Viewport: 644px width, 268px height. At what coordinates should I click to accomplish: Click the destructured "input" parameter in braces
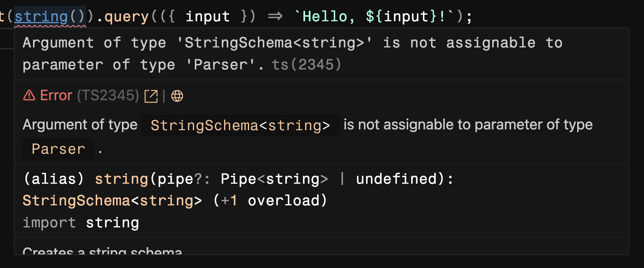click(x=207, y=17)
